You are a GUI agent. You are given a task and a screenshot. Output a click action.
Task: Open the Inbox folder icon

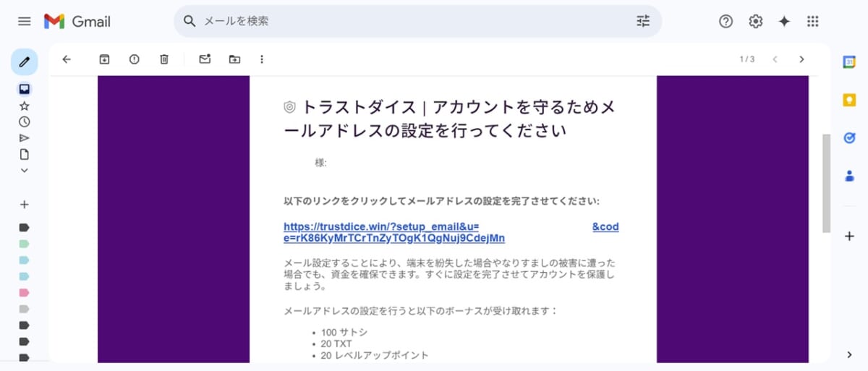click(x=24, y=90)
